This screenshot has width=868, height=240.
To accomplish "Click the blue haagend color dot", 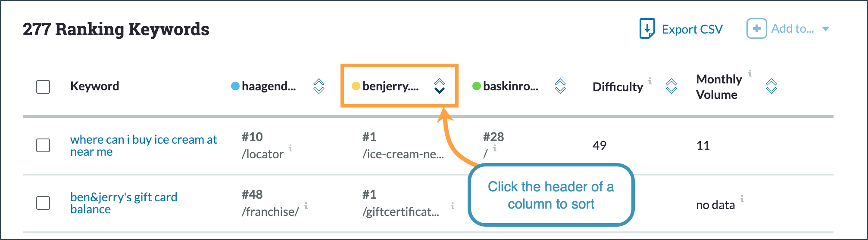I will pos(235,86).
